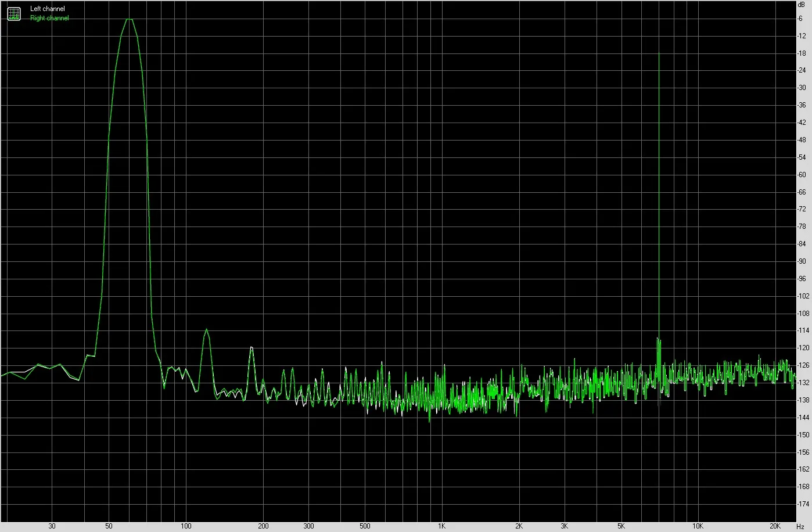The height and width of the screenshot is (532, 812).
Task: Click the 50 label on the frequency axis
Action: pyautogui.click(x=109, y=526)
